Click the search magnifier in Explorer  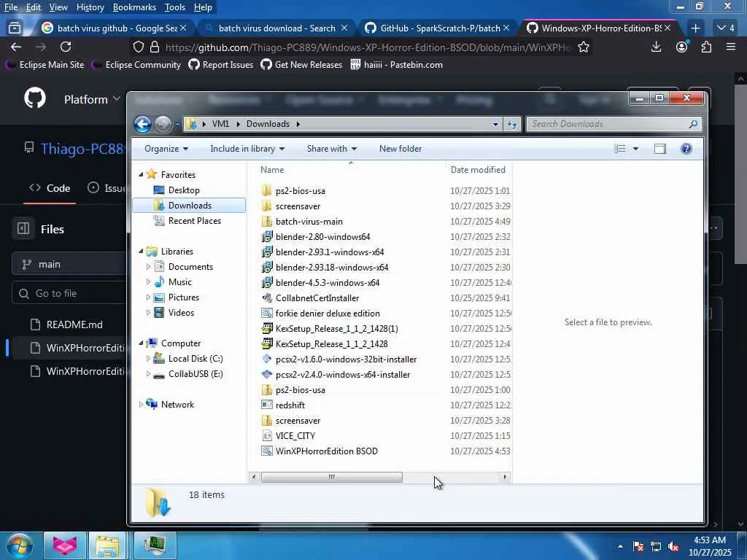pos(693,124)
